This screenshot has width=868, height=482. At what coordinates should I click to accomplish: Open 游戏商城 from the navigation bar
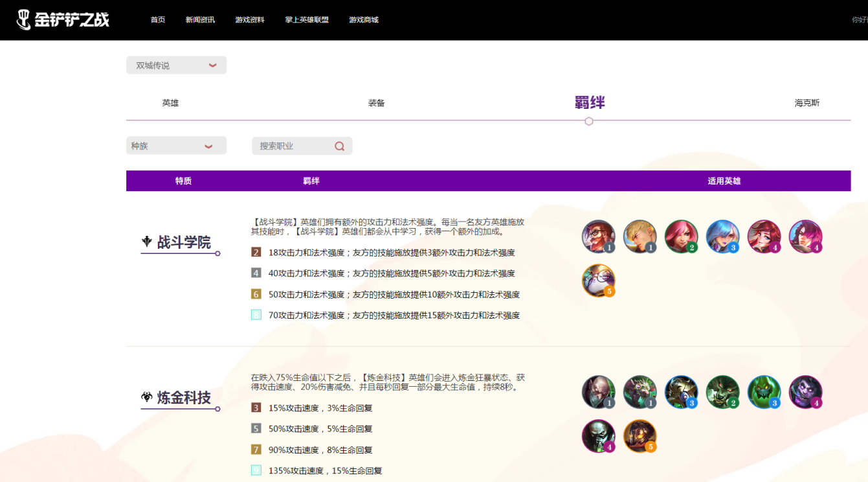coord(364,20)
